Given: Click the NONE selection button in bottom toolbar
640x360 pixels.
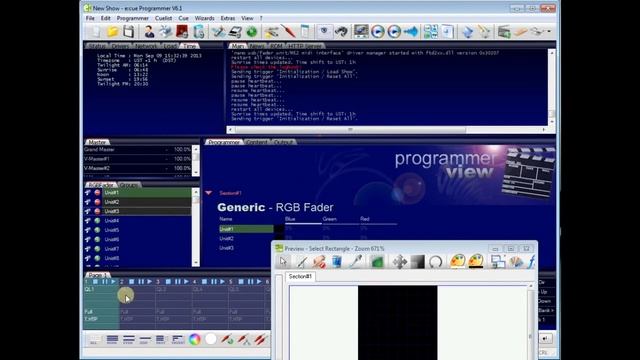Looking at the screenshot, I should pos(112,339).
